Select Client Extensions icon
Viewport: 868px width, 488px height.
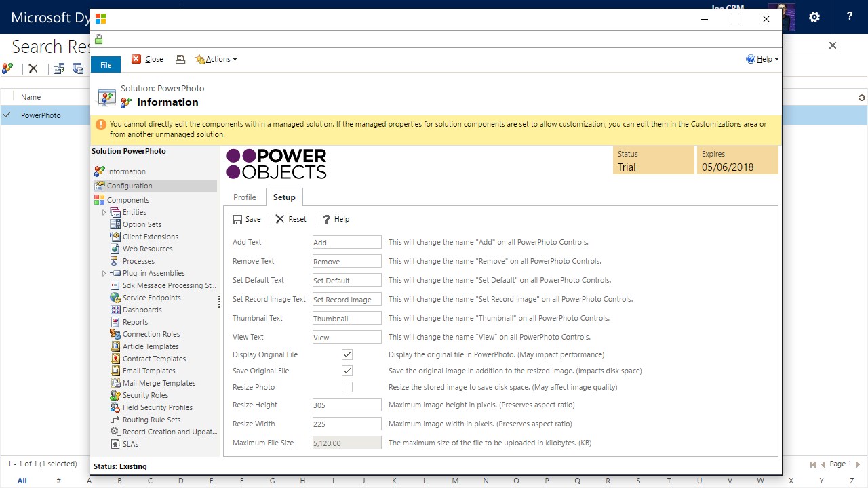(x=115, y=237)
